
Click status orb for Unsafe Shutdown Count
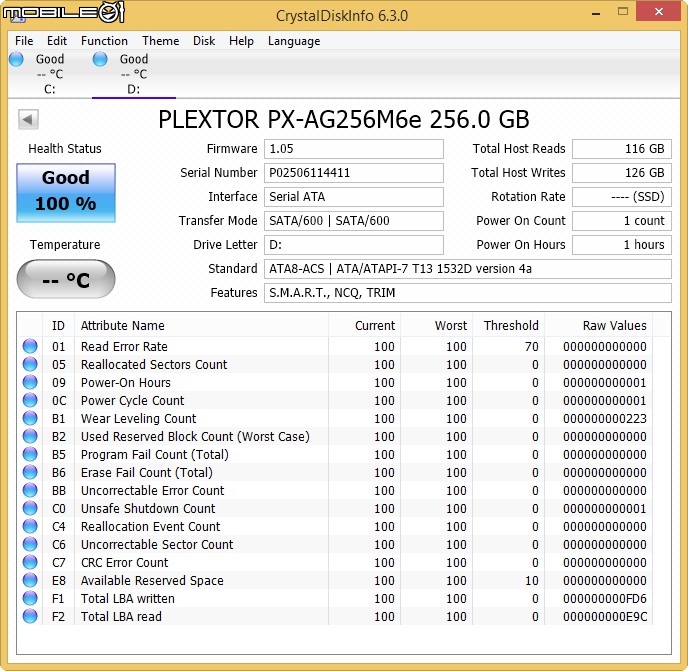point(30,508)
